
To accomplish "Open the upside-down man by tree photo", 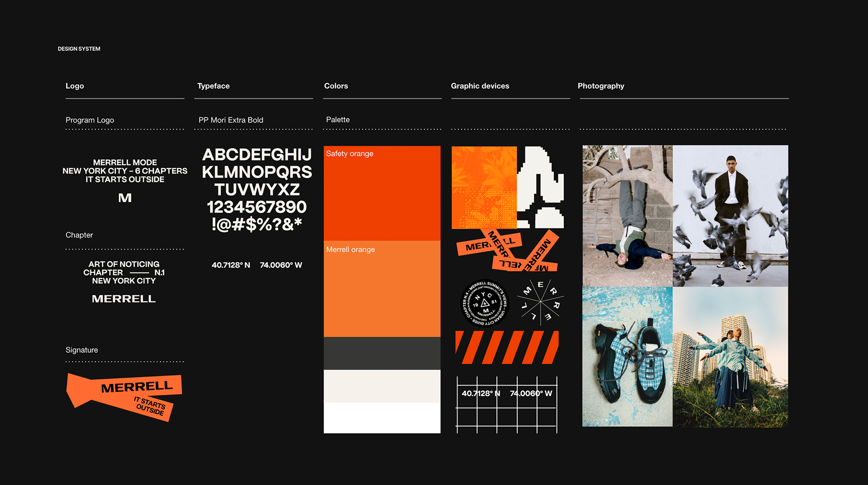I will click(x=627, y=216).
